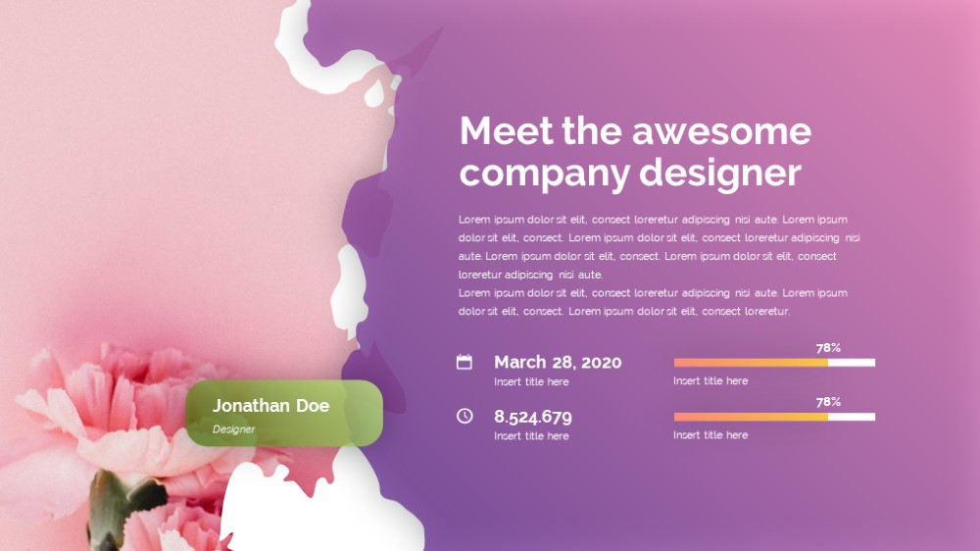Click the clock icon beside 8.524.679
Viewport: 980px width, 551px height.
point(465,416)
